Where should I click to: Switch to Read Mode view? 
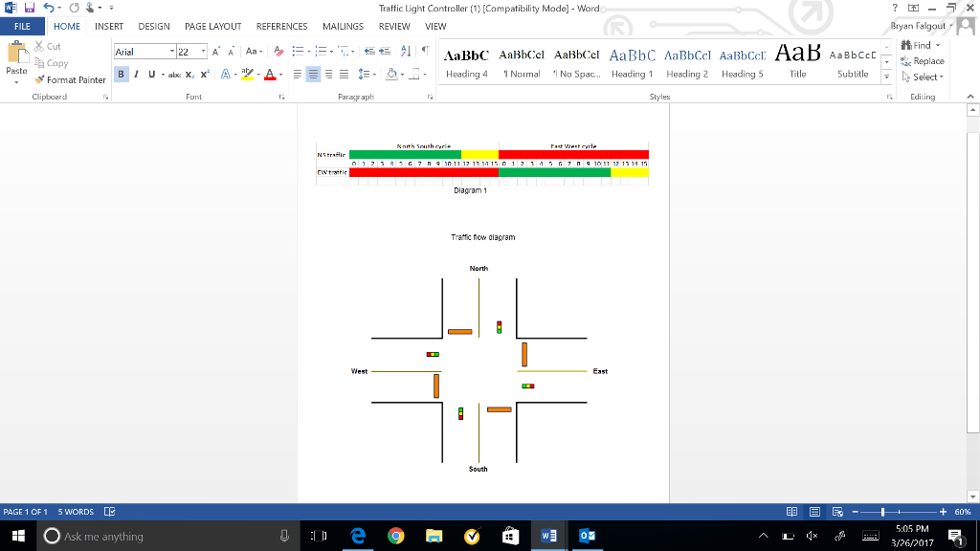791,512
